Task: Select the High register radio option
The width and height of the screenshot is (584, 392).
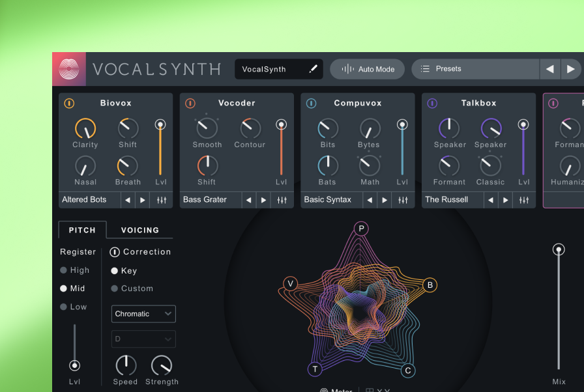Action: 64,270
